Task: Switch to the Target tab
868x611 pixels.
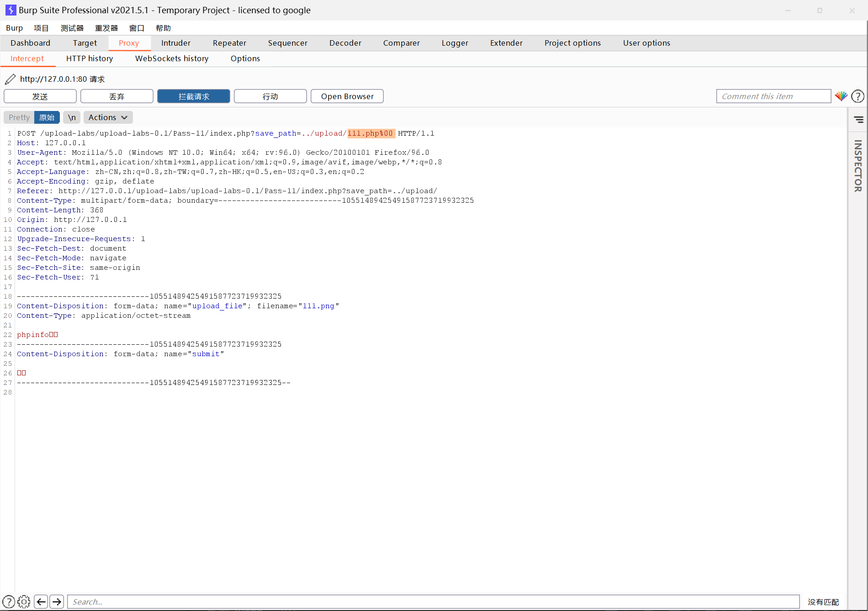Action: point(85,43)
